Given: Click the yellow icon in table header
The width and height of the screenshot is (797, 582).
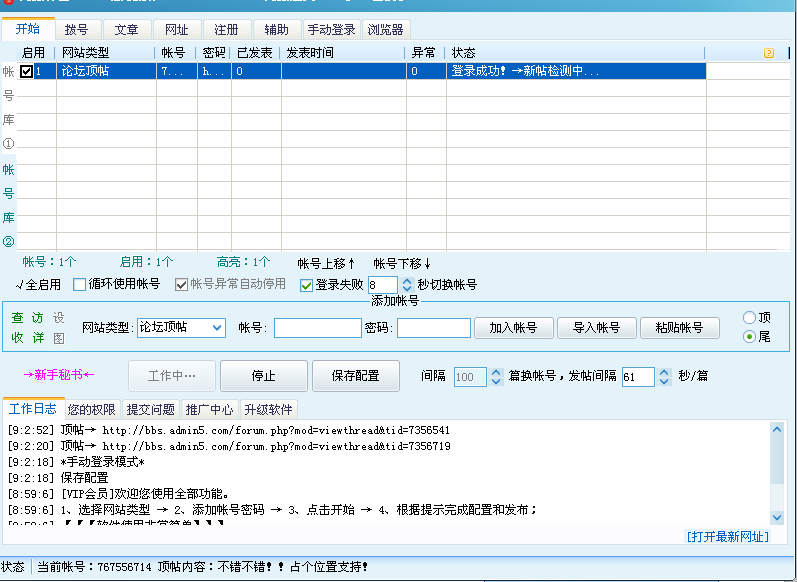Looking at the screenshot, I should [x=769, y=52].
